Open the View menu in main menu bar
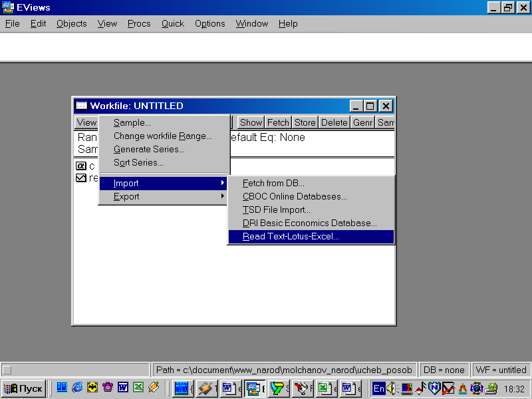This screenshot has width=532, height=399. click(107, 24)
